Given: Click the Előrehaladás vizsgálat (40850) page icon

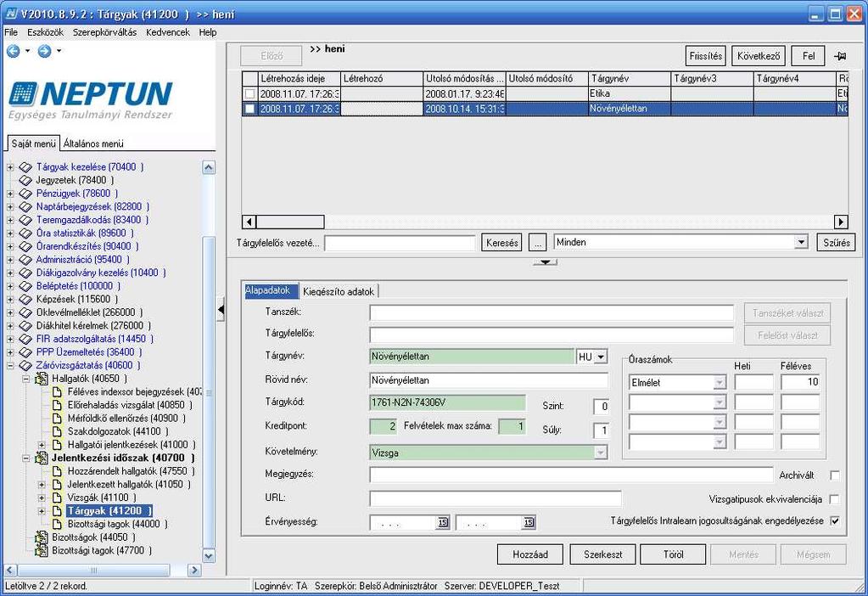Looking at the screenshot, I should tap(57, 405).
